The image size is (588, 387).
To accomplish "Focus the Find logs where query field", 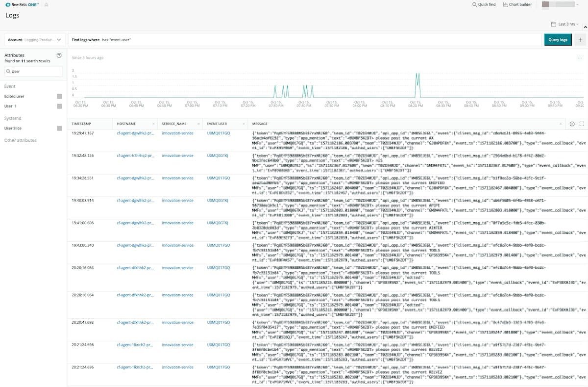I will (305, 40).
